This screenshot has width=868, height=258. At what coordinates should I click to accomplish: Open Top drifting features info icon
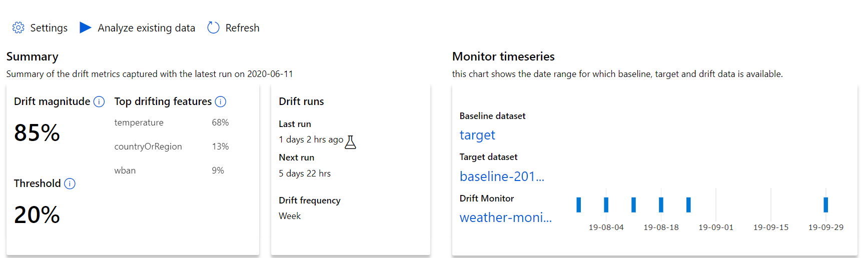click(x=221, y=102)
